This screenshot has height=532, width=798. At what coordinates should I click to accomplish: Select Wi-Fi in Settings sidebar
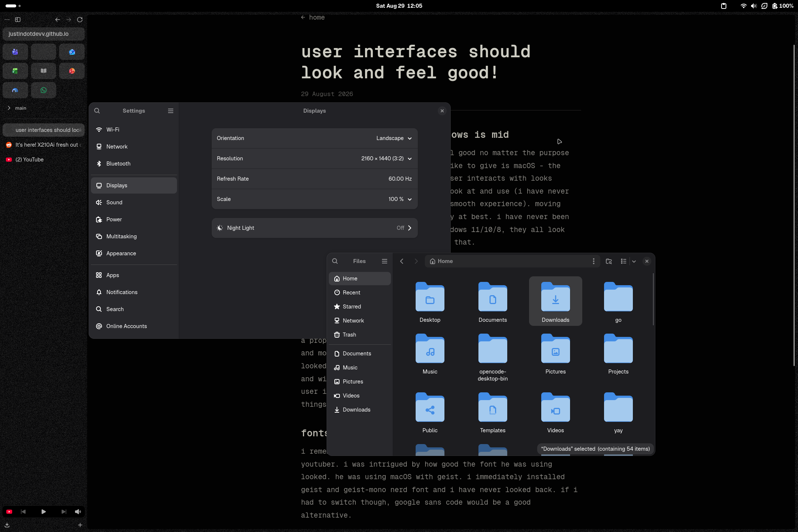(134, 130)
